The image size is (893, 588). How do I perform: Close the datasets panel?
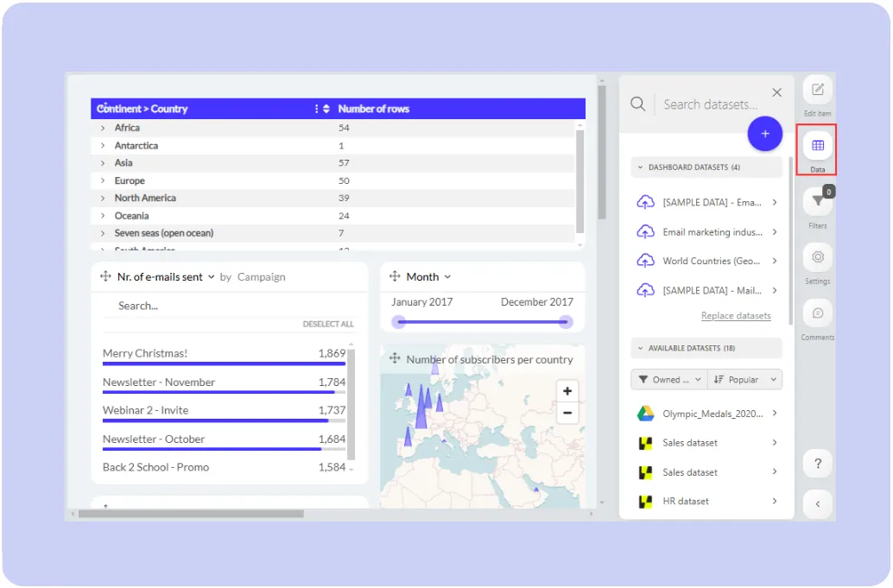[776, 92]
